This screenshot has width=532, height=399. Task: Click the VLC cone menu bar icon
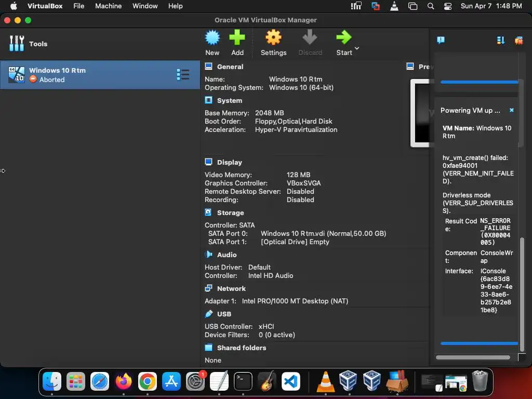point(394,6)
